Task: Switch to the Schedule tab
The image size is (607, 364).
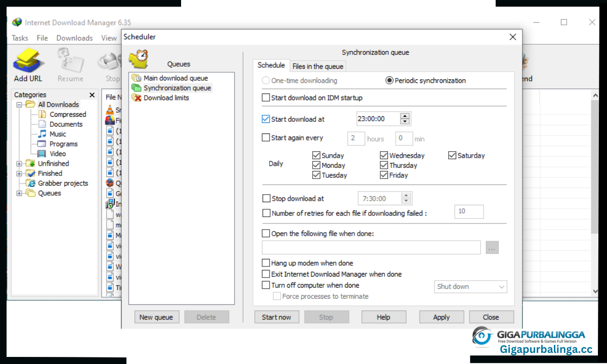Action: coord(271,65)
